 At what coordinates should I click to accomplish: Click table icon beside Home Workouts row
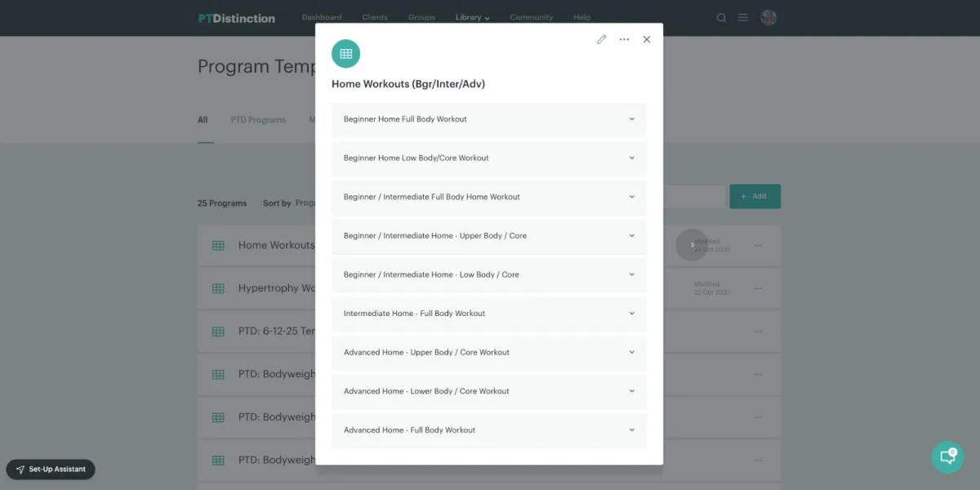(x=218, y=246)
